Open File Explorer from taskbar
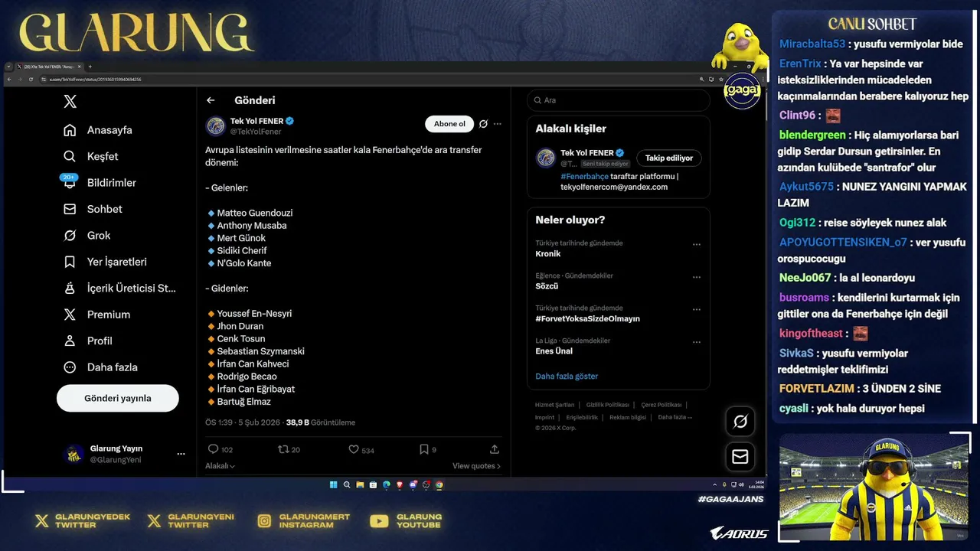The image size is (980, 551). click(x=360, y=484)
